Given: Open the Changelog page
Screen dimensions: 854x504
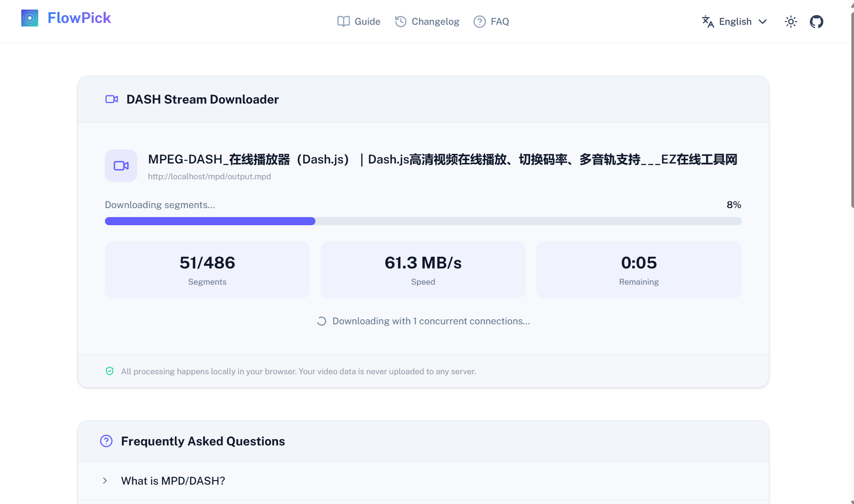Looking at the screenshot, I should point(427,22).
